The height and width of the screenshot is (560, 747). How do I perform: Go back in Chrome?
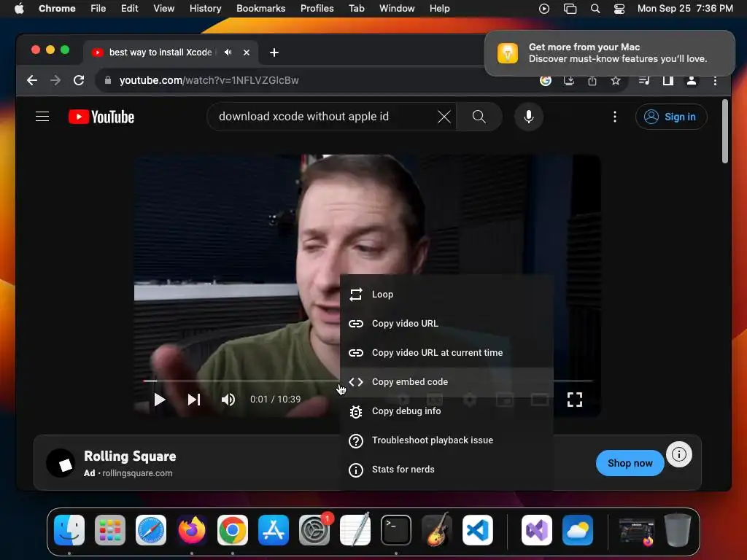pyautogui.click(x=32, y=80)
